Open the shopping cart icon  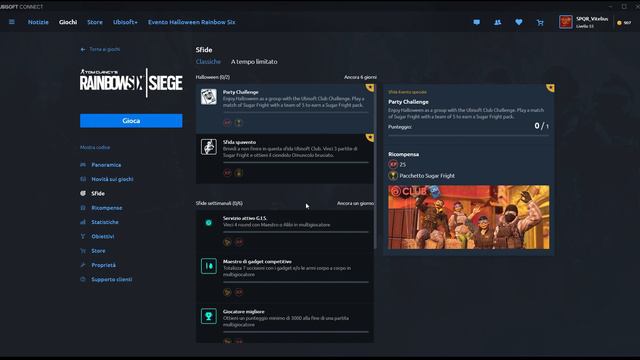[x=540, y=23]
